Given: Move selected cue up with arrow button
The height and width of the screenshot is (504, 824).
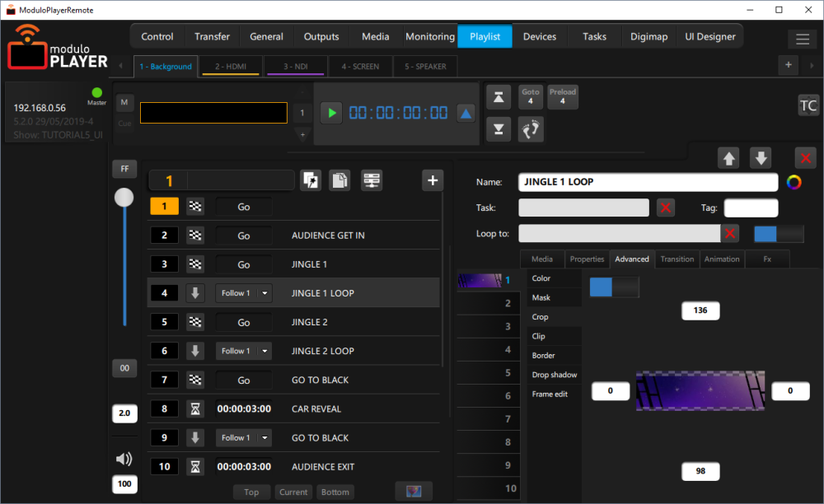Looking at the screenshot, I should pos(728,159).
